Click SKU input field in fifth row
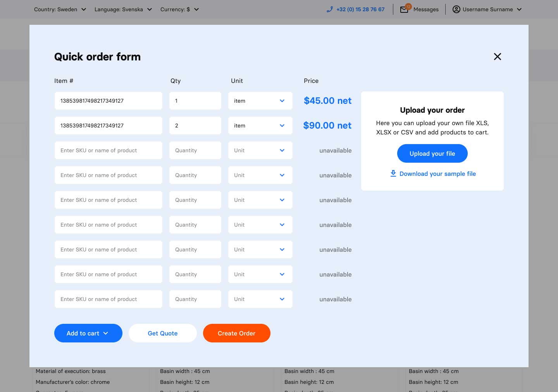This screenshot has height=392, width=558. (108, 200)
